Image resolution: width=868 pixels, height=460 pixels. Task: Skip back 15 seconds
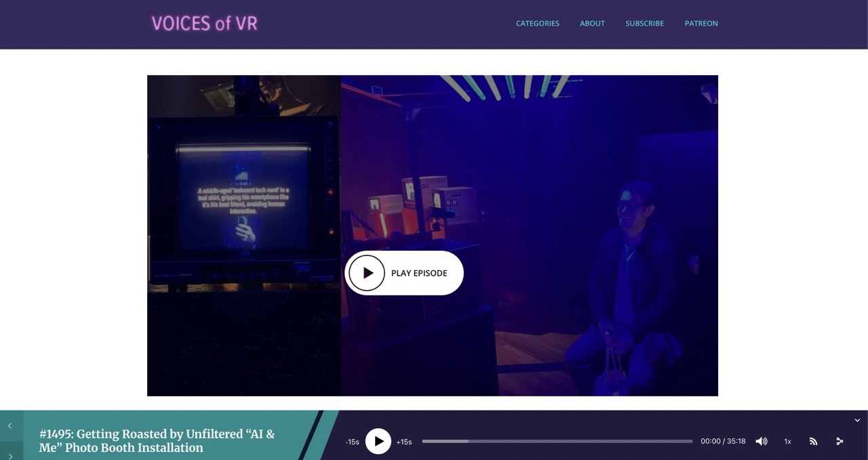coord(352,442)
